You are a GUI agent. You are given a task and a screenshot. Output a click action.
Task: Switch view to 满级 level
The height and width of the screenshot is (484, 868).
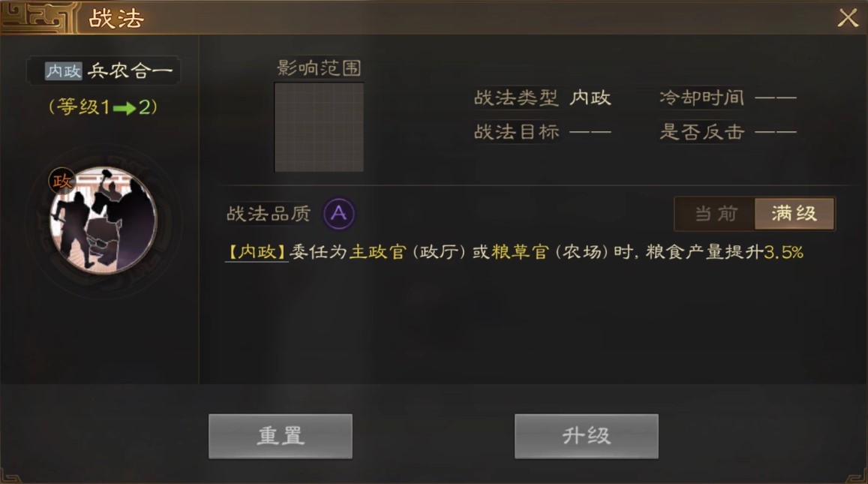(794, 214)
